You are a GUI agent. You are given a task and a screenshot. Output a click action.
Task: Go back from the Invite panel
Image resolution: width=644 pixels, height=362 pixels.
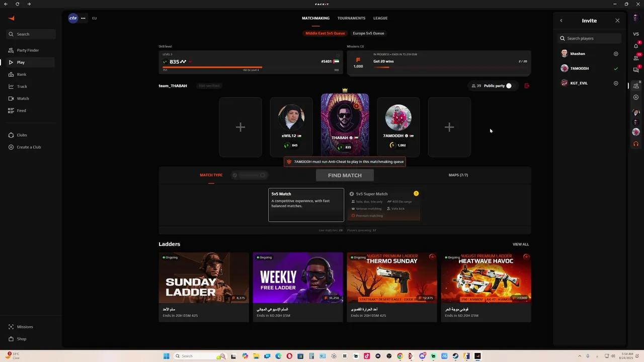point(561,21)
